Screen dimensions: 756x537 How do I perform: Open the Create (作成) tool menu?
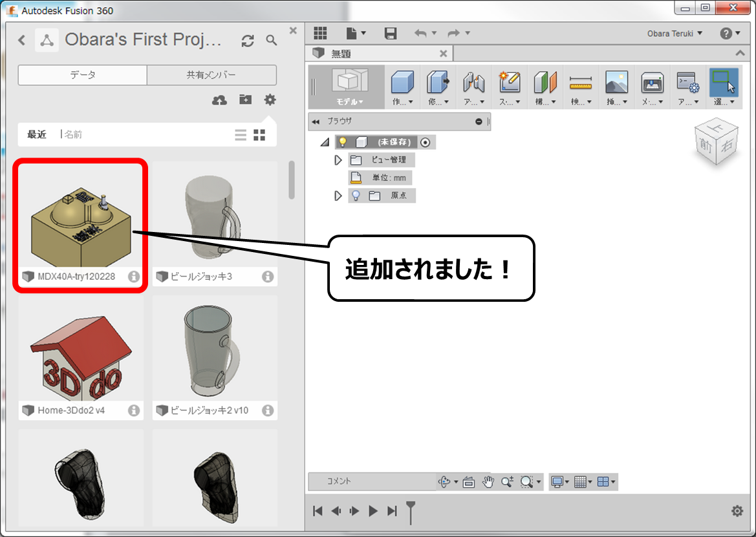click(403, 87)
